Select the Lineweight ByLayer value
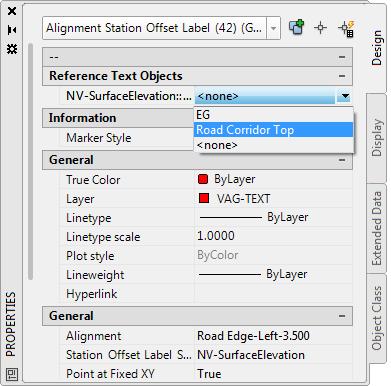 273,274
